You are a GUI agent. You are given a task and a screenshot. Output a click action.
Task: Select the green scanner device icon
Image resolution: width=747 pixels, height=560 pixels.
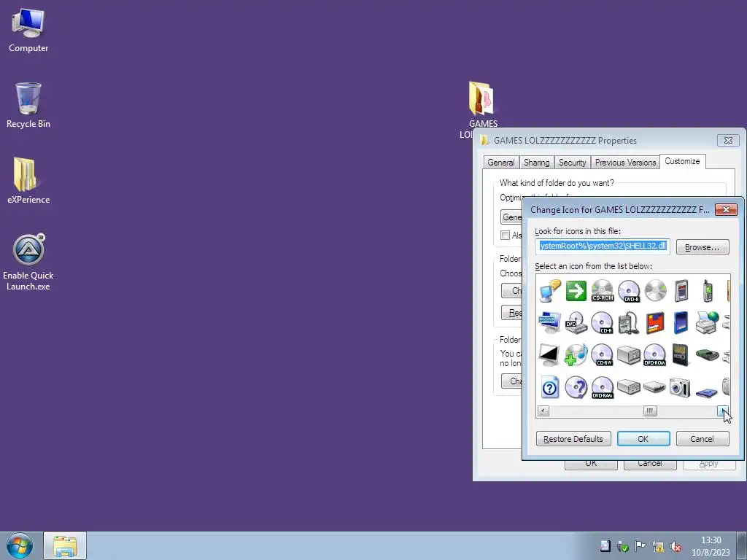(708, 355)
